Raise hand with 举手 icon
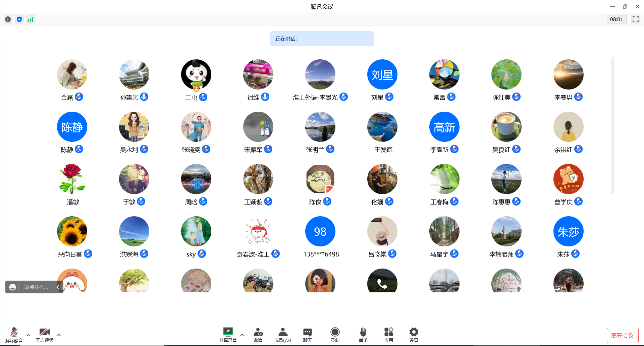 [x=363, y=334]
